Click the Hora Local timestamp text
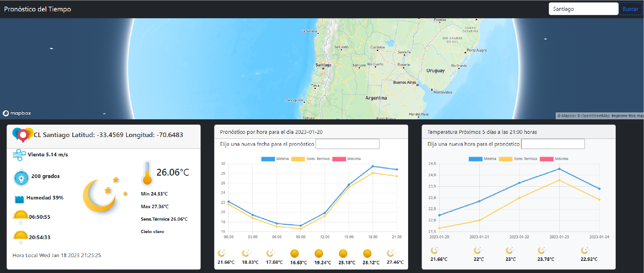The image size is (644, 273). 57,255
